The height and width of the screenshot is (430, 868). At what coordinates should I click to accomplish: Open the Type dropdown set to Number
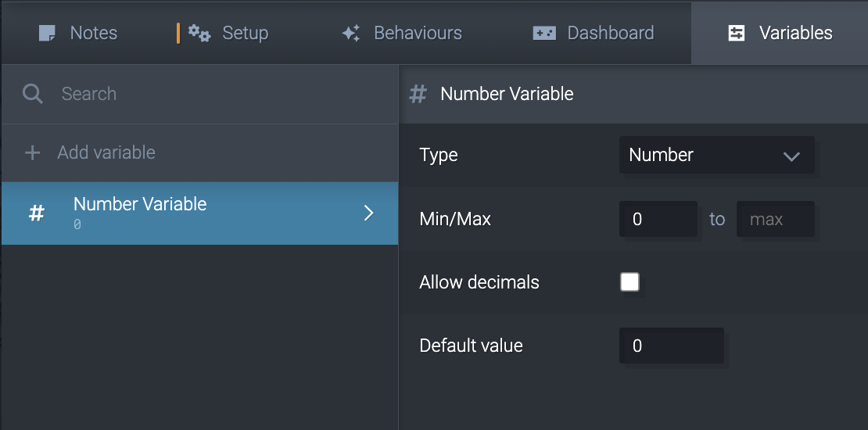[716, 155]
